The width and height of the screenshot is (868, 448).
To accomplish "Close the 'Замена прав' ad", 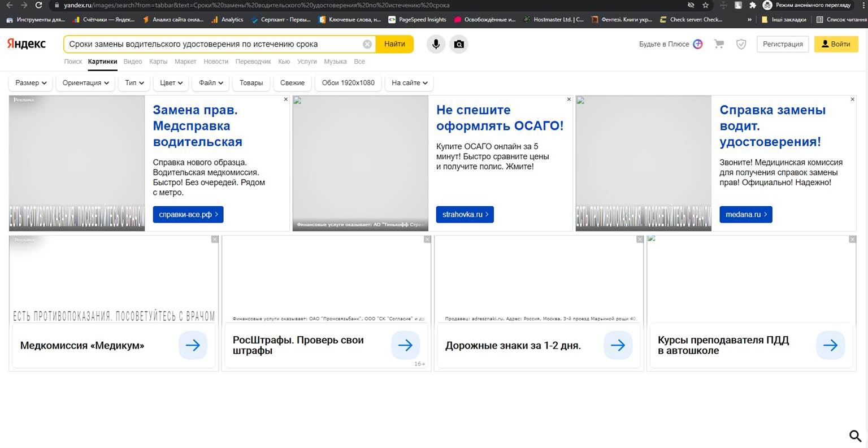I will point(286,99).
